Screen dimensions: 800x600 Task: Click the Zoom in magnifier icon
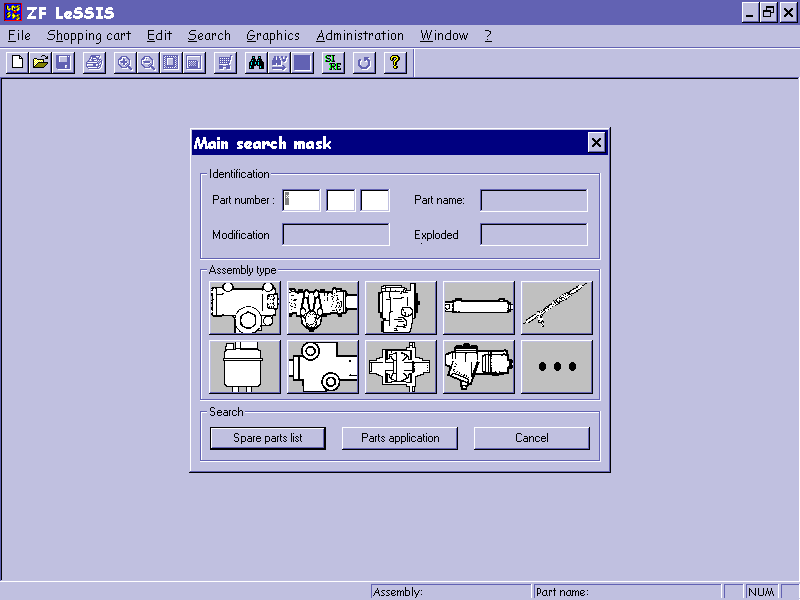(124, 63)
